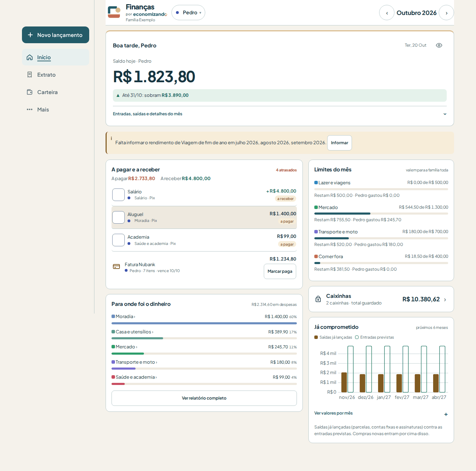Viewport: 476px width, 471px height.
Task: Mark Fatura Nubank as paid
Action: point(280,271)
